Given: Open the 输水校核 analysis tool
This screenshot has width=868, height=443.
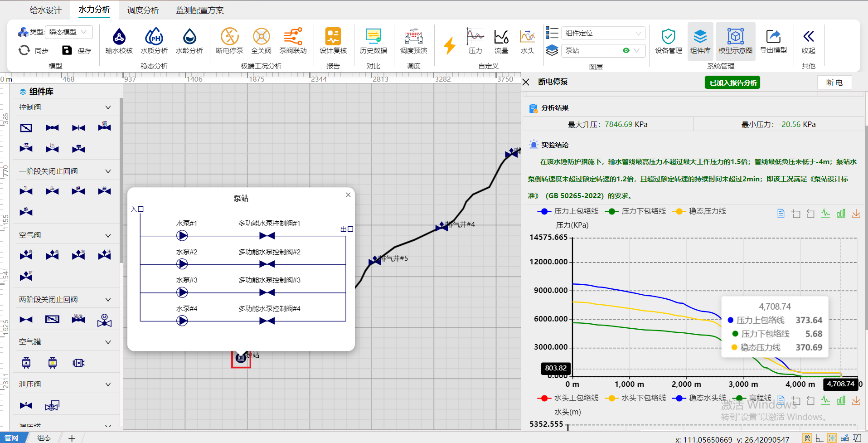Looking at the screenshot, I should coord(119,41).
